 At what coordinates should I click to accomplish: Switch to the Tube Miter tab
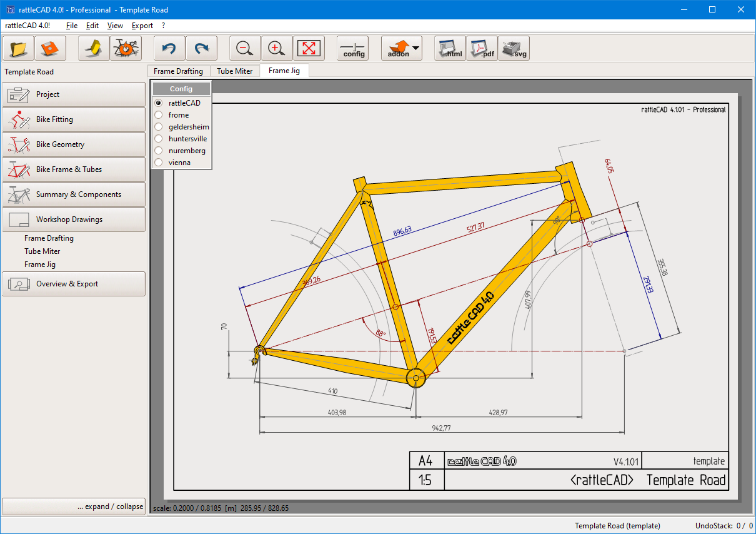tap(235, 71)
